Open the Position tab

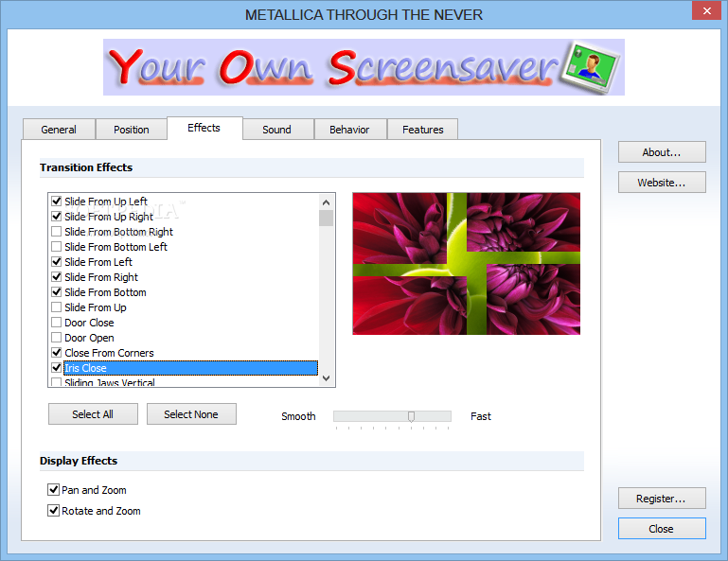click(132, 130)
